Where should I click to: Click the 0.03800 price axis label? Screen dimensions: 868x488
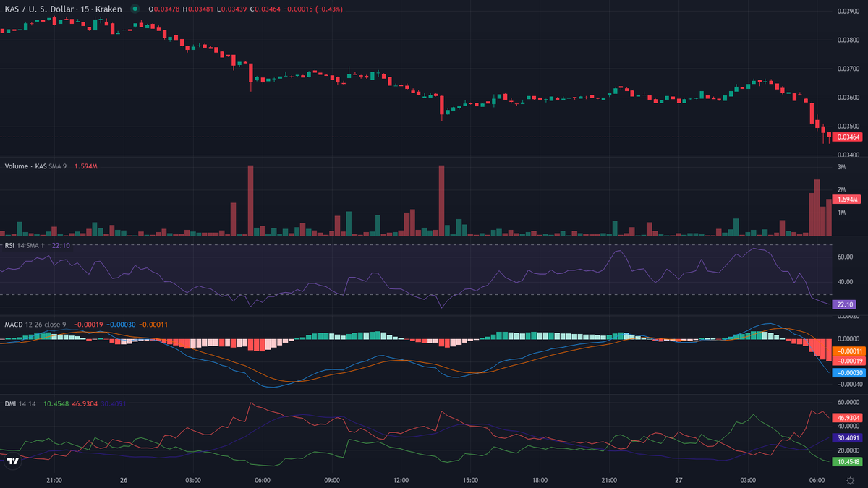point(848,40)
